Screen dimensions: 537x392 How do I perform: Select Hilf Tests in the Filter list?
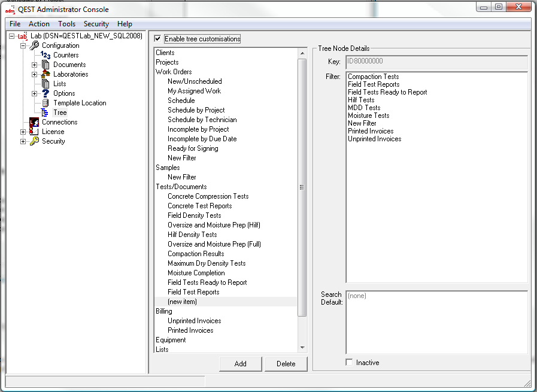[361, 100]
